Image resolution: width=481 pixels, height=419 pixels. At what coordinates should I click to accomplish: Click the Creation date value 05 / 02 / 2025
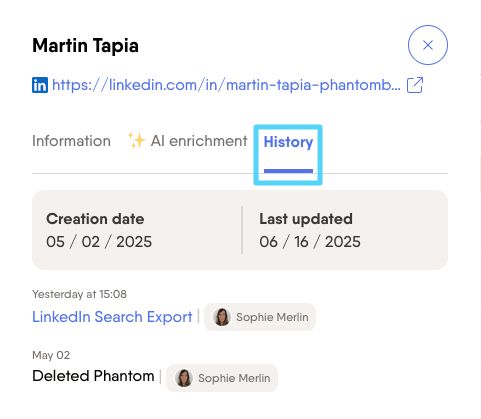(99, 242)
